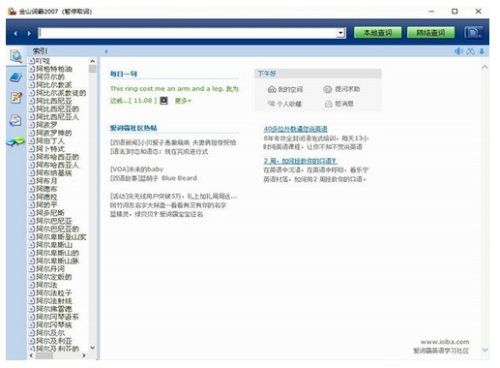Click the document icon beside 阿卜特式
The image size is (500, 368).
[32, 149]
